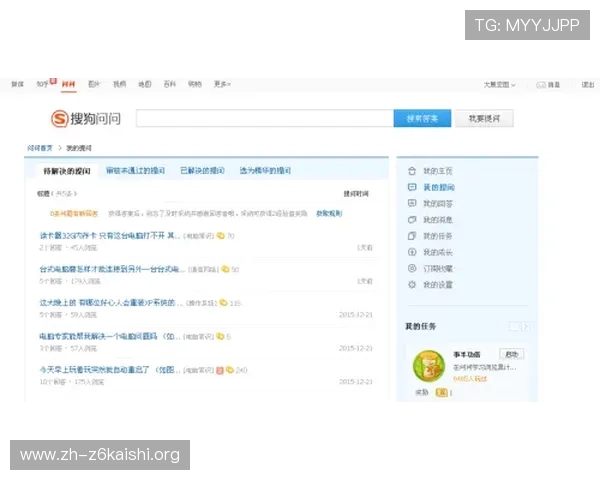Click the 订阅收藏 sidebar link text
The image size is (600, 480).
(438, 268)
